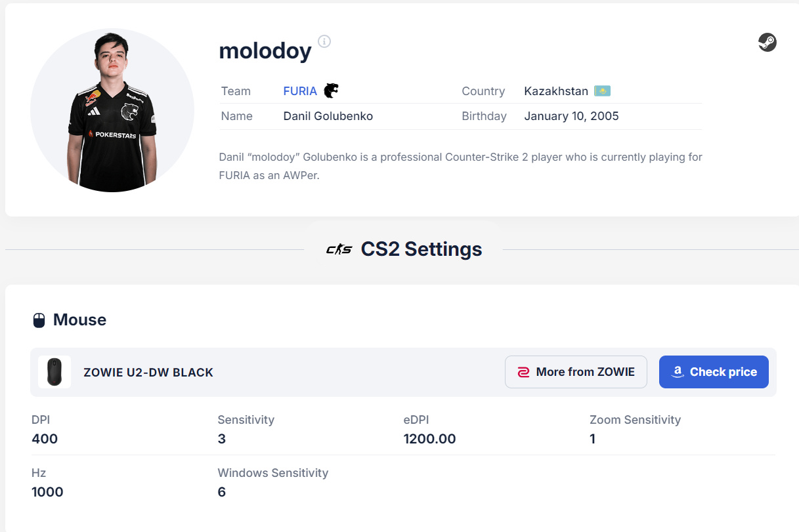Click the FURIA panther logo icon
The width and height of the screenshot is (799, 532).
coord(332,91)
